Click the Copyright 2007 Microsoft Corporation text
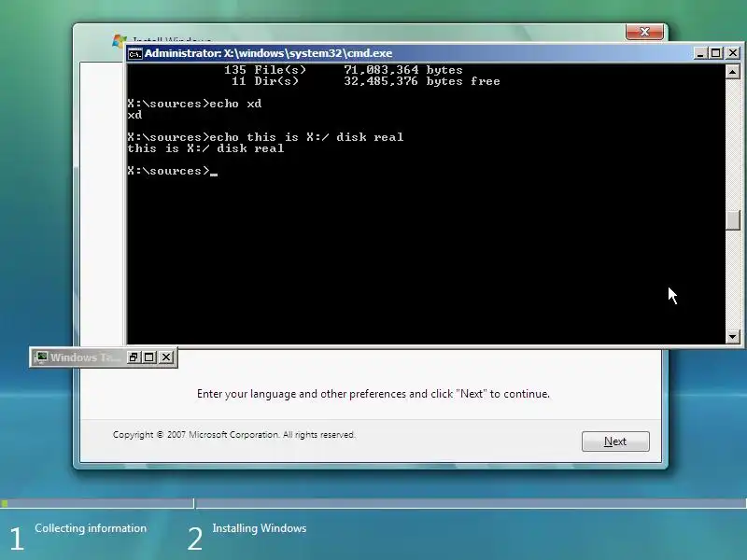The height and width of the screenshot is (560, 747). (234, 435)
